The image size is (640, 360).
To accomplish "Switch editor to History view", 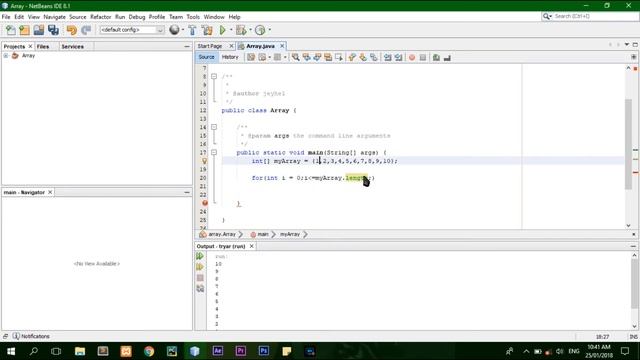I will 230,57.
